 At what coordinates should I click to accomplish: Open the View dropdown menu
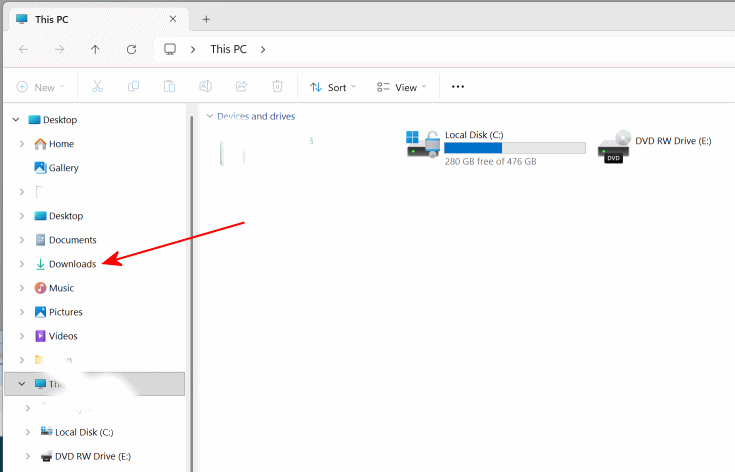[401, 87]
